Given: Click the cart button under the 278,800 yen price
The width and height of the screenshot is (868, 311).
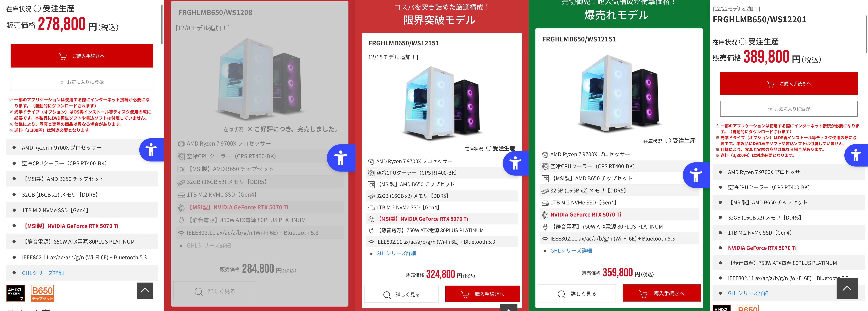Looking at the screenshot, I should (82, 56).
